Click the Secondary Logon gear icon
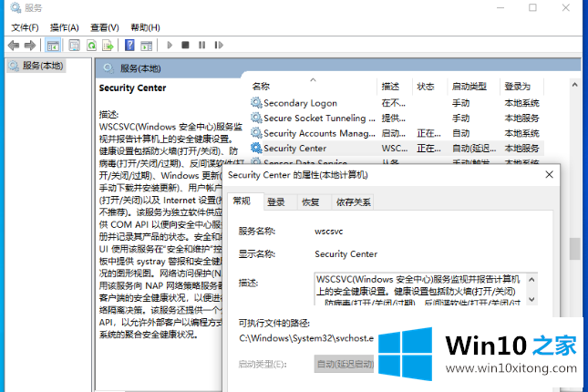This screenshot has width=588, height=392. pyautogui.click(x=256, y=102)
